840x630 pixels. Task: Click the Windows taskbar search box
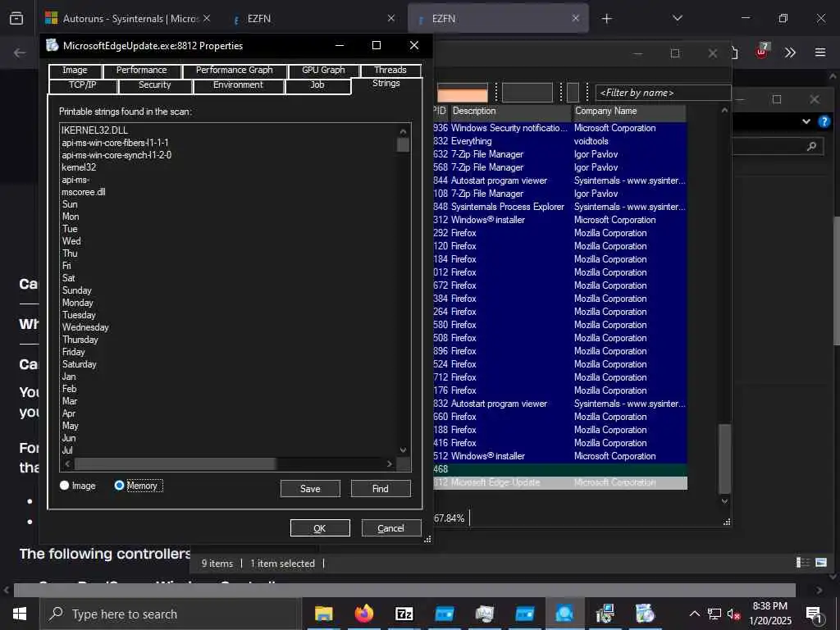click(x=169, y=614)
